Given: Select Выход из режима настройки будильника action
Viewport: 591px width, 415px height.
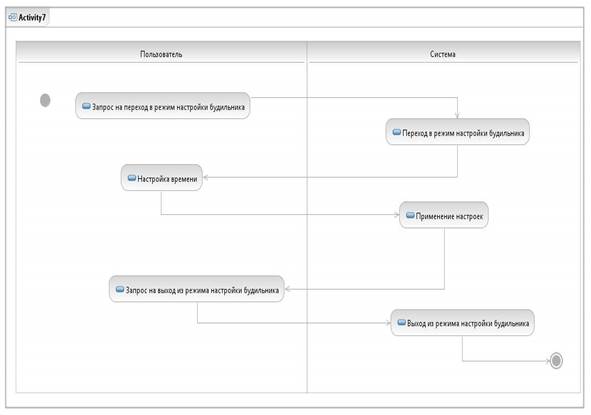Looking at the screenshot, I should [462, 323].
